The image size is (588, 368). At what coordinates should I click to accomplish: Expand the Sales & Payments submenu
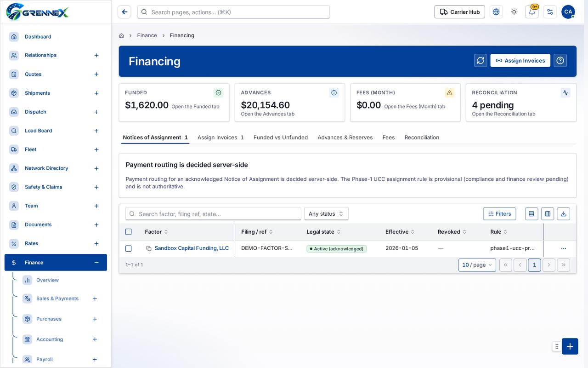pyautogui.click(x=95, y=299)
